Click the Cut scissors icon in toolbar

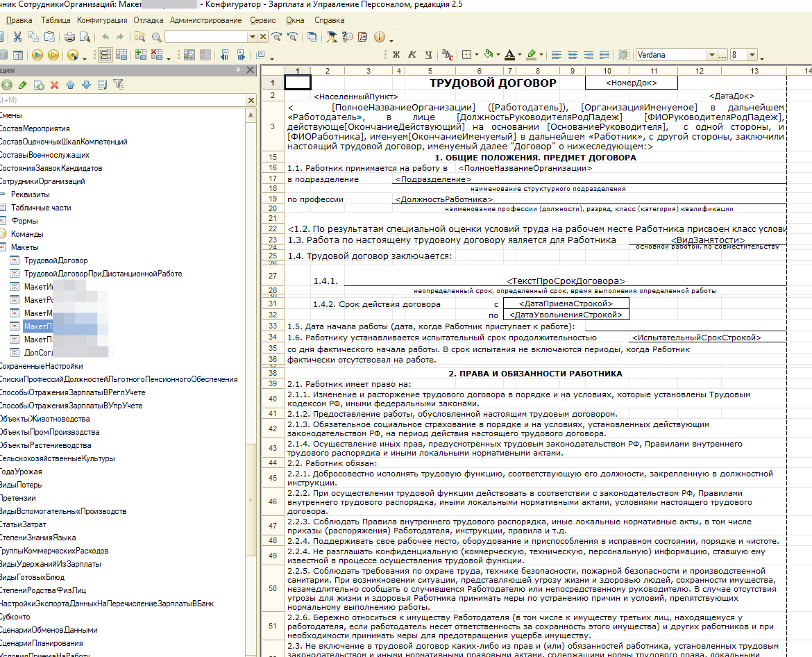click(x=17, y=37)
